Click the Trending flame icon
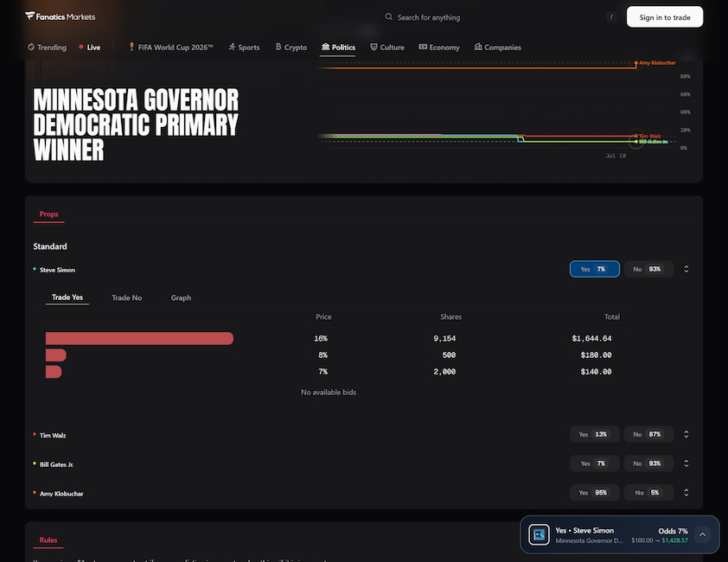The image size is (728, 562). (x=31, y=47)
